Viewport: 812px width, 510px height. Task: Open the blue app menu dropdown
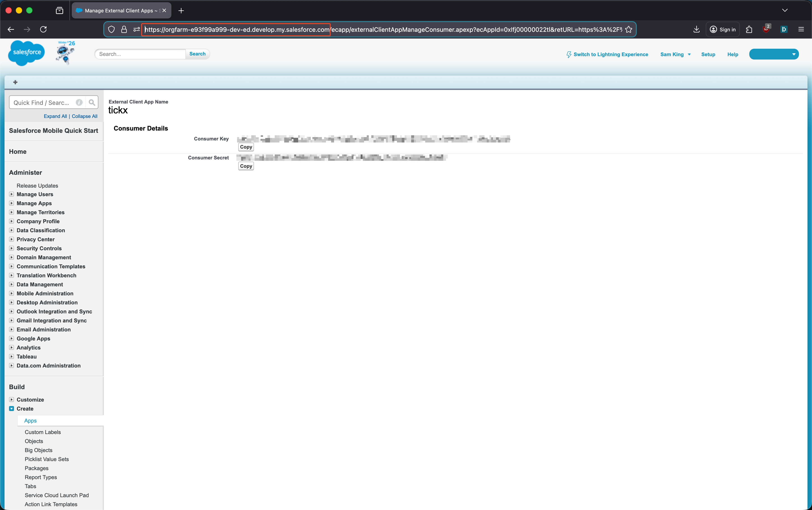tap(774, 54)
